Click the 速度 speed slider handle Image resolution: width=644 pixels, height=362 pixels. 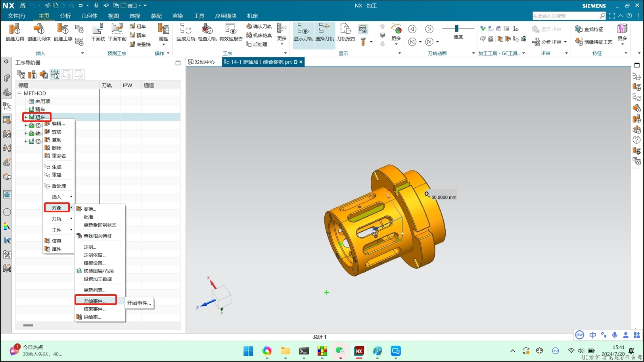(456, 28)
